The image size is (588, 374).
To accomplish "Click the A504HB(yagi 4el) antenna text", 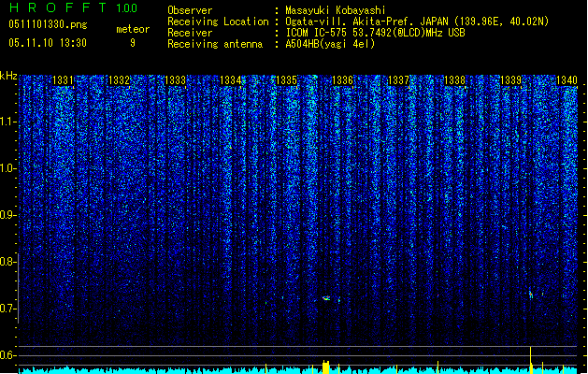I will [x=330, y=44].
